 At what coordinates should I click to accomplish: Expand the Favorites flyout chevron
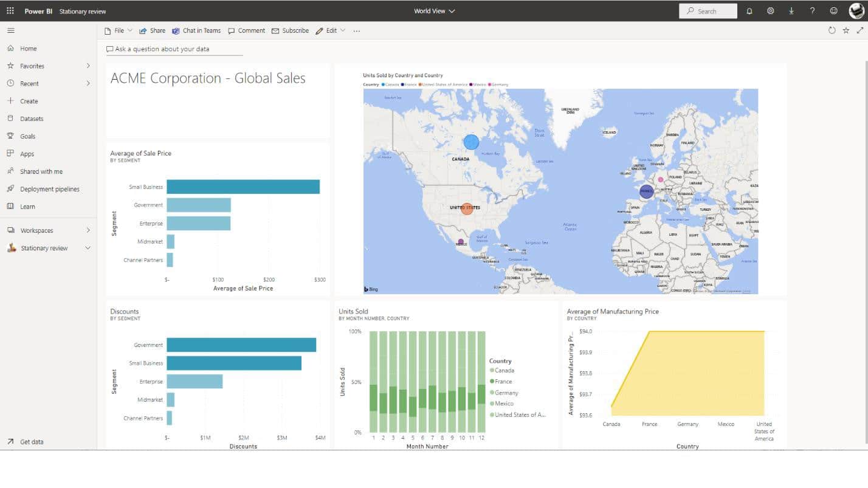(x=88, y=66)
